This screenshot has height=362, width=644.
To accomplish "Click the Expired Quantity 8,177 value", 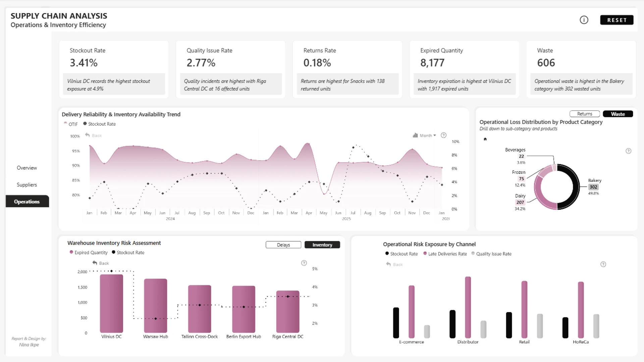I will (x=432, y=63).
